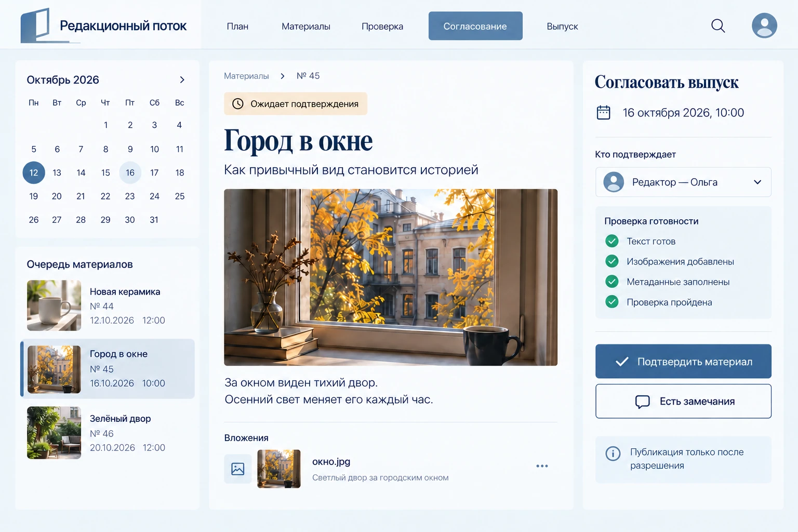
Task: Select day 20 in calendar
Action: pos(57,196)
